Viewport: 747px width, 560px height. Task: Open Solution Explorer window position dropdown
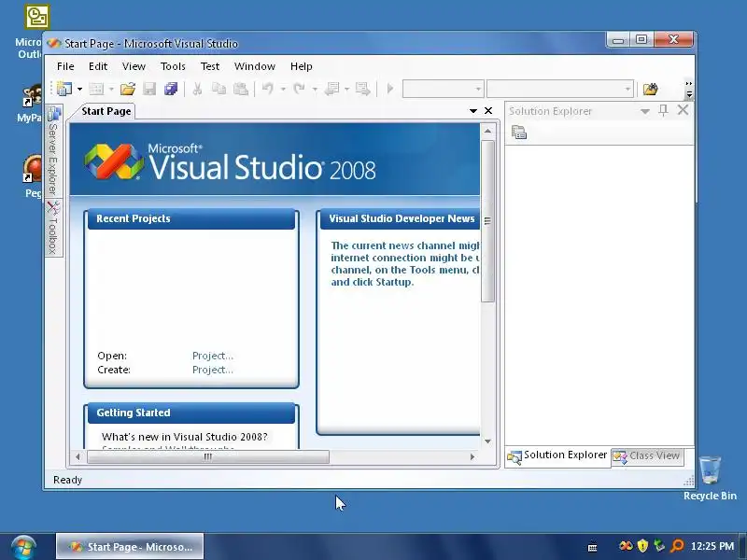645,111
